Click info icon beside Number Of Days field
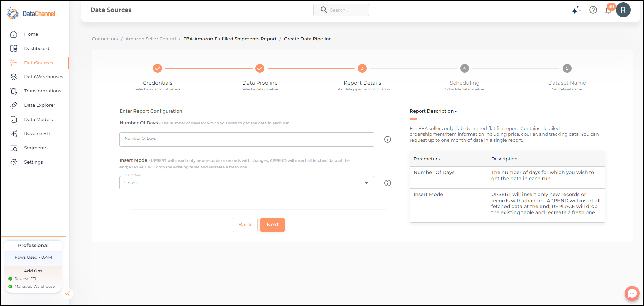Image resolution: width=644 pixels, height=306 pixels. (x=388, y=139)
